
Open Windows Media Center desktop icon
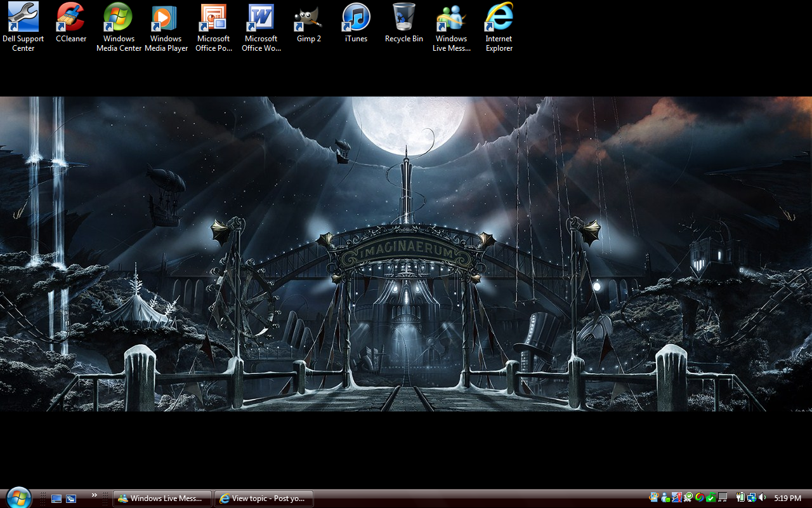119,18
